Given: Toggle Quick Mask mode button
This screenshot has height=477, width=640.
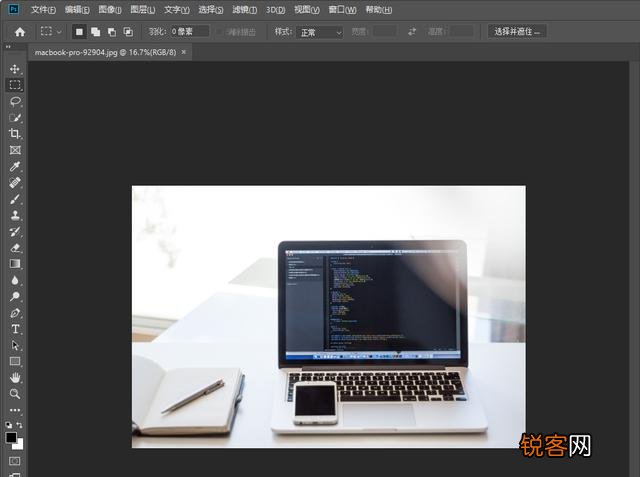Looking at the screenshot, I should 14,462.
